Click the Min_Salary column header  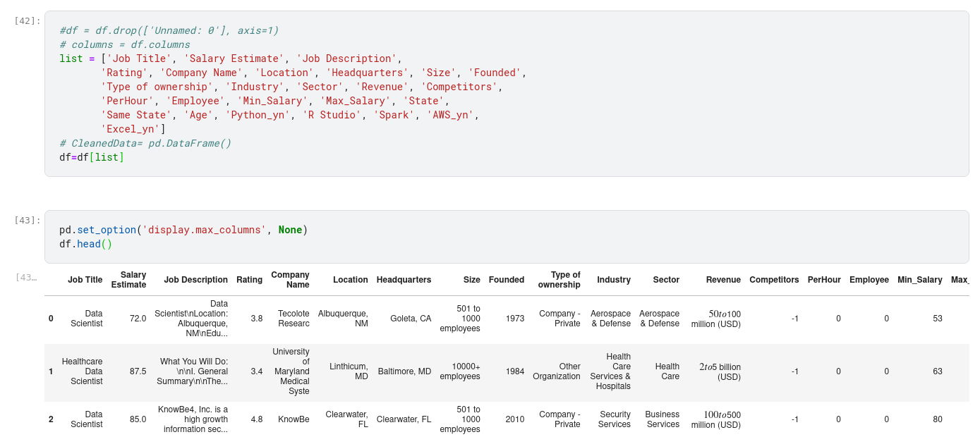[x=919, y=280]
